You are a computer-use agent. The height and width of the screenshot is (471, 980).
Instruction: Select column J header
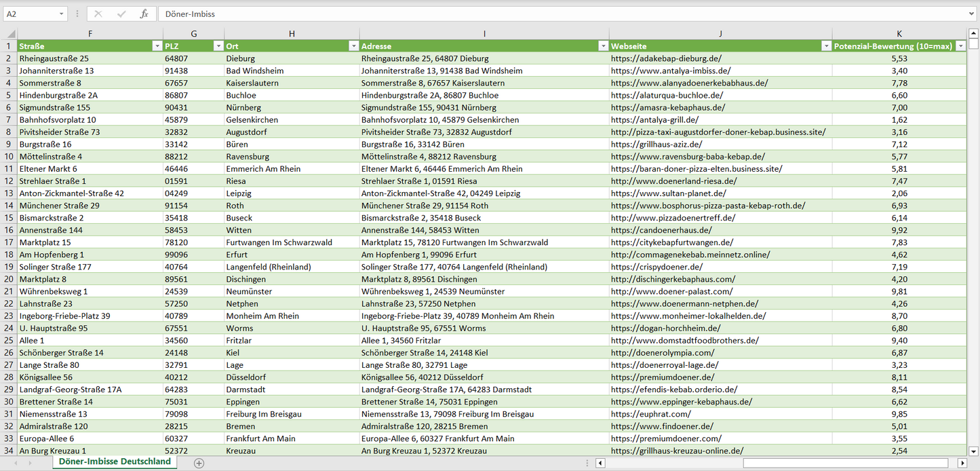click(x=720, y=34)
